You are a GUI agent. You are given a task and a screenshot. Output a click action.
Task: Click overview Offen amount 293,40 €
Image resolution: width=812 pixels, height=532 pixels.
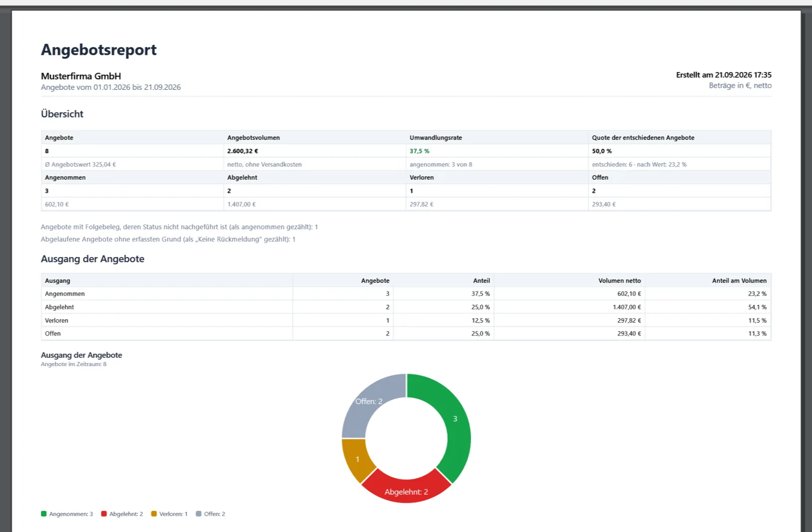(x=604, y=204)
